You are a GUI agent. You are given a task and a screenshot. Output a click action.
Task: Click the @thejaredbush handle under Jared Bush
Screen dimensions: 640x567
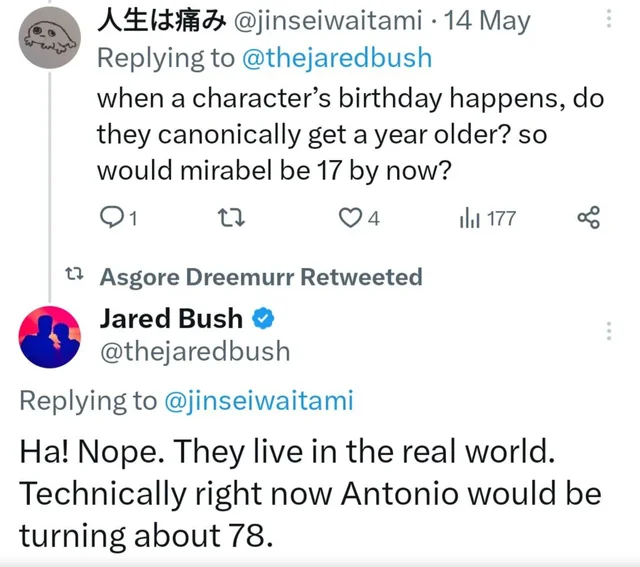click(x=194, y=351)
